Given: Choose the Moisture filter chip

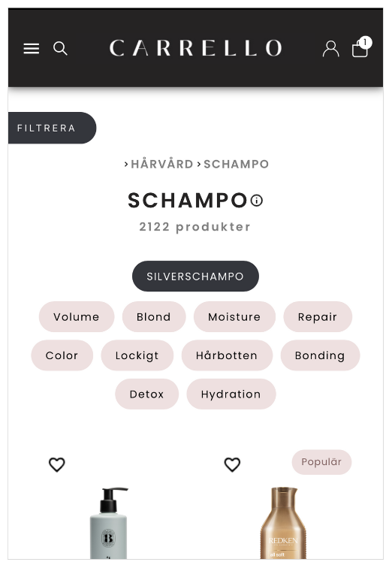Looking at the screenshot, I should click(x=234, y=316).
